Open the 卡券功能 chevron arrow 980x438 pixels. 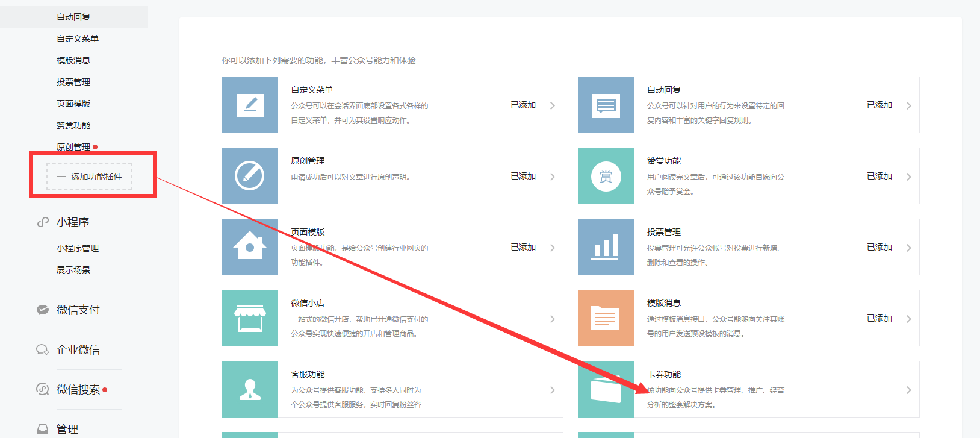click(x=908, y=390)
